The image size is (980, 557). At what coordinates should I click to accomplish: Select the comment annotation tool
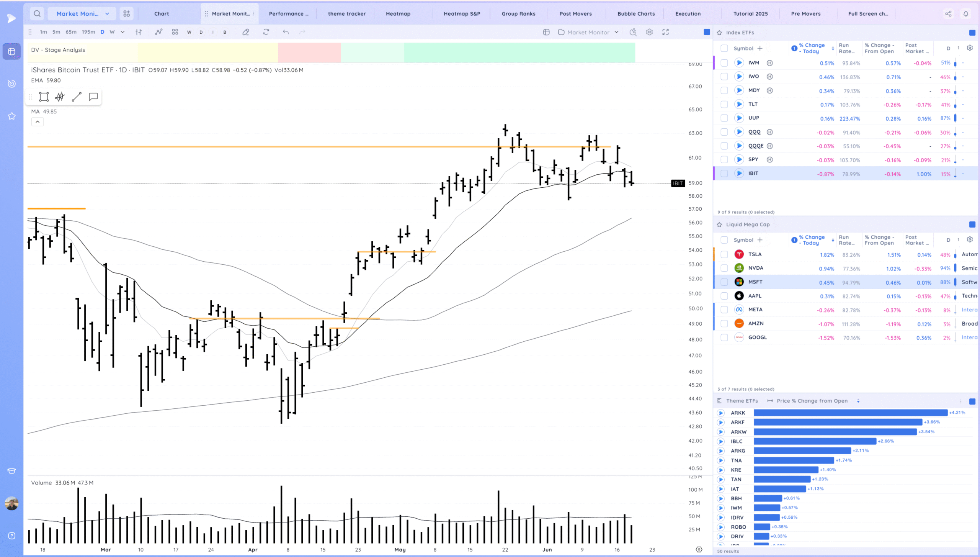pos(93,97)
